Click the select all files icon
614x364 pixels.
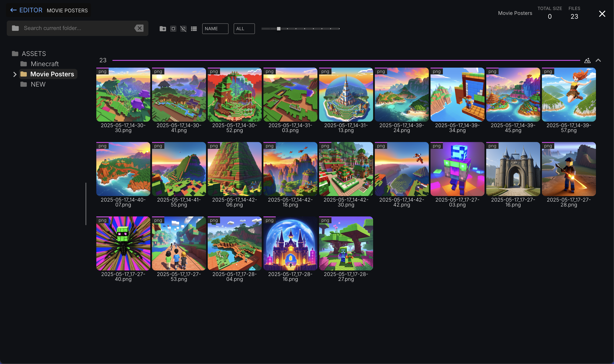[173, 29]
